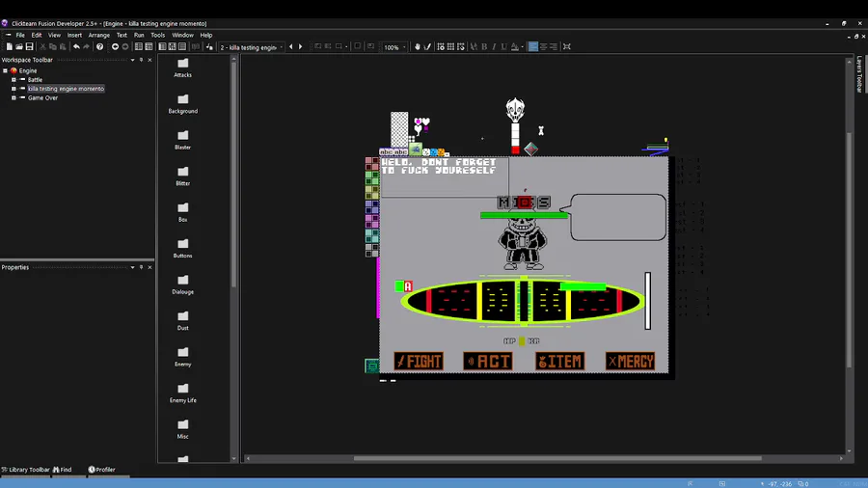Image resolution: width=868 pixels, height=488 pixels.
Task: Open grid setup toolbar icon
Action: [x=441, y=47]
